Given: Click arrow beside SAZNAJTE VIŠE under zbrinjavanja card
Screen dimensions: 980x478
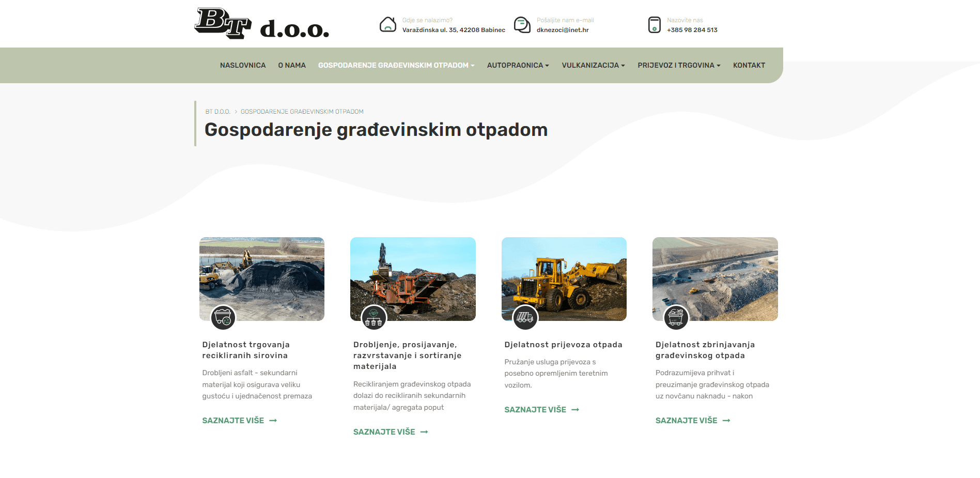Looking at the screenshot, I should pyautogui.click(x=726, y=421).
